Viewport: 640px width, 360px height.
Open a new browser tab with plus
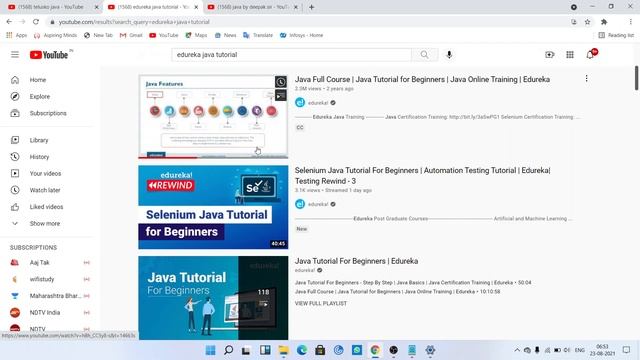pyautogui.click(x=311, y=7)
